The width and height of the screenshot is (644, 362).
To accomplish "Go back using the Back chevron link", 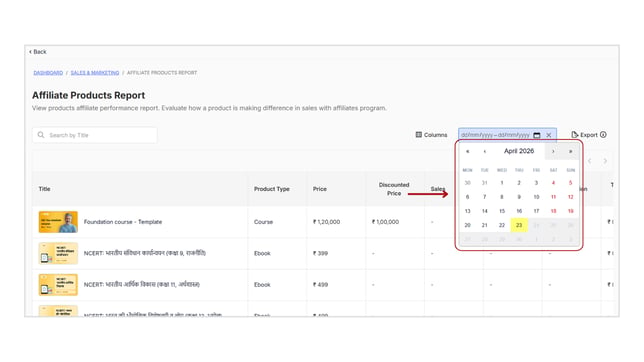I will click(x=37, y=52).
